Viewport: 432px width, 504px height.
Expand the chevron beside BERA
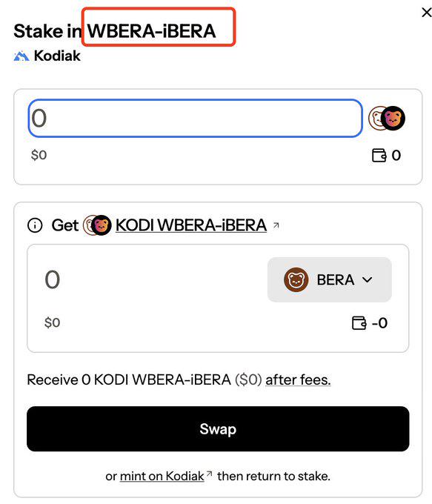coord(367,279)
